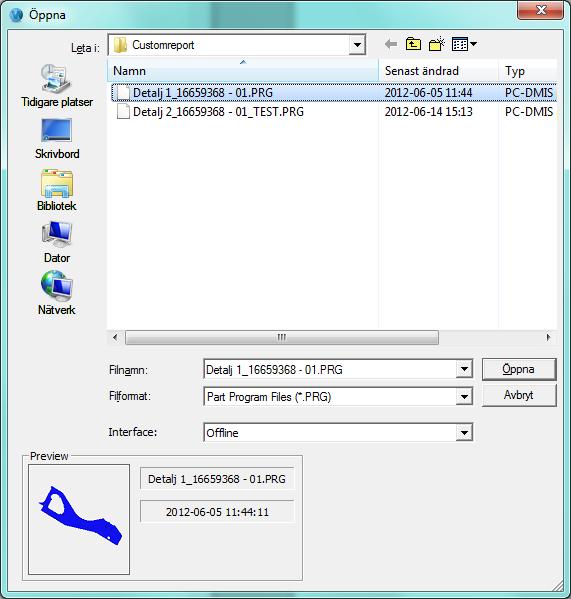This screenshot has width=571, height=599.
Task: Select Dator in sidebar
Action: pyautogui.click(x=57, y=242)
